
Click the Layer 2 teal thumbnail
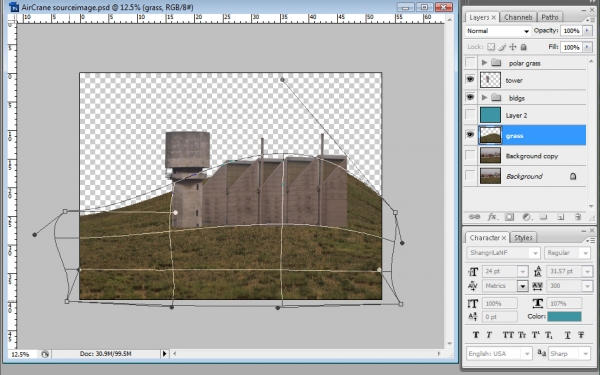pos(490,115)
